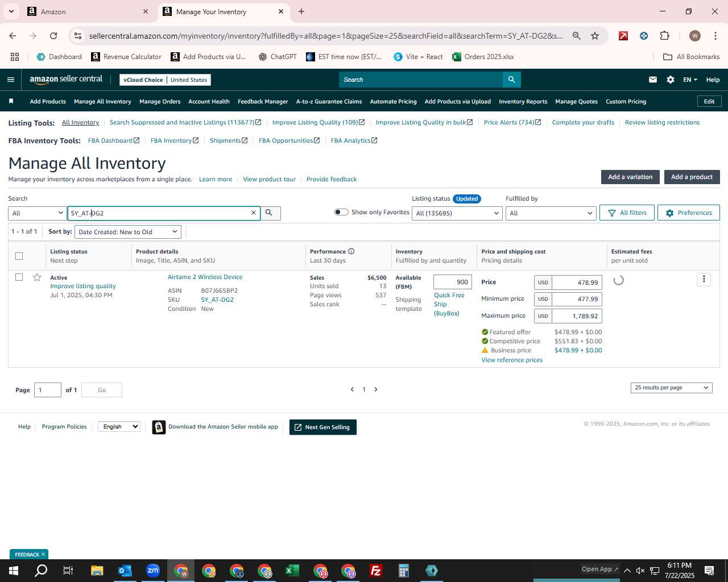The width and height of the screenshot is (728, 582).
Task: Open the Airtame 2 row actions menu
Action: [x=704, y=279]
